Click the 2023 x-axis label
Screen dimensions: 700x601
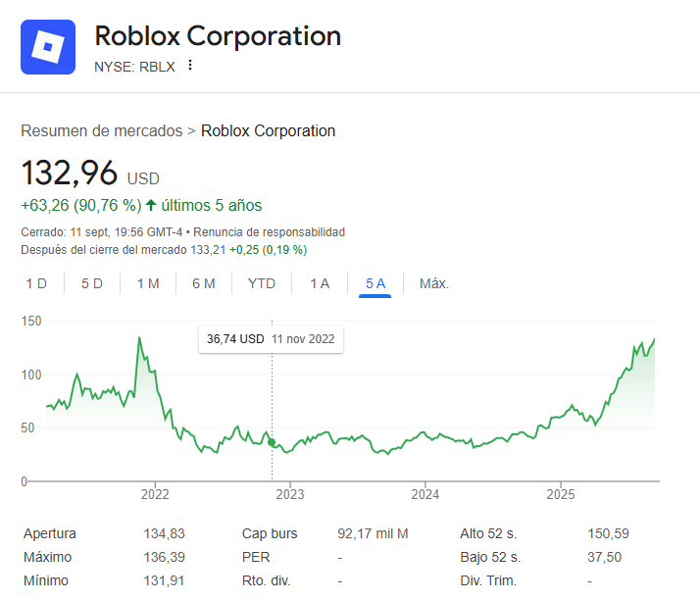[x=290, y=494]
